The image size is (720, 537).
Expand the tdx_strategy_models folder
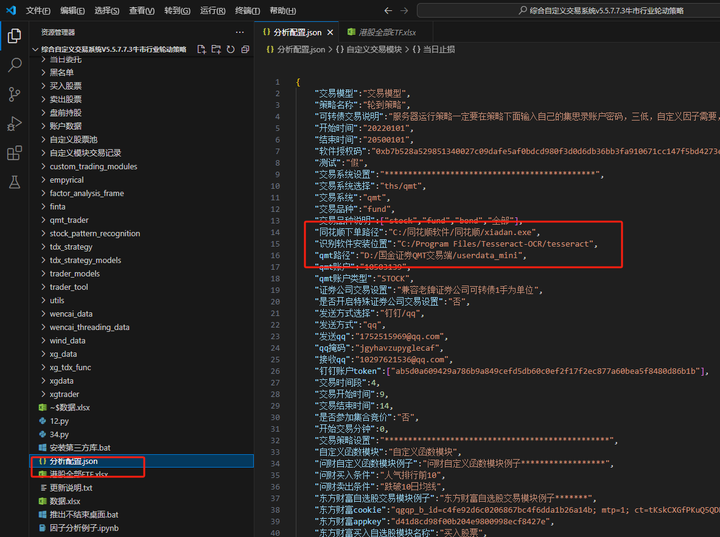click(x=85, y=260)
